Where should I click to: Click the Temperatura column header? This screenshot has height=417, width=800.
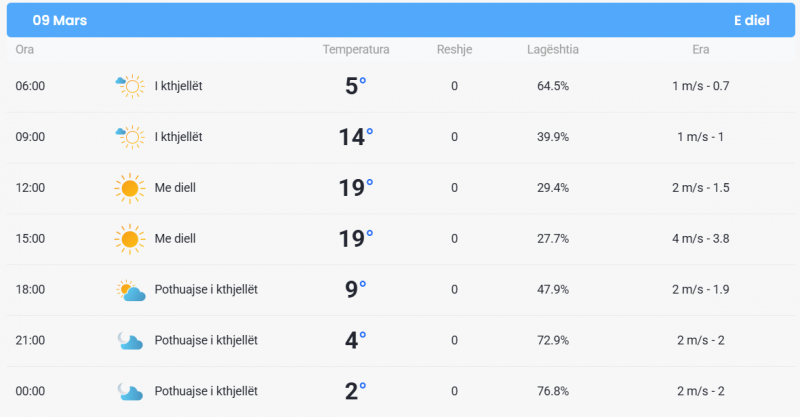(356, 50)
